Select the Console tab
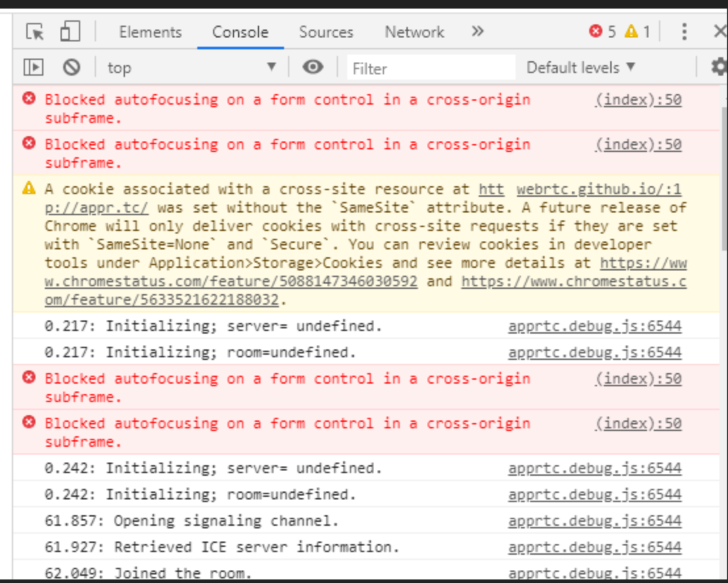Screen dimensions: 728x583 click(240, 32)
